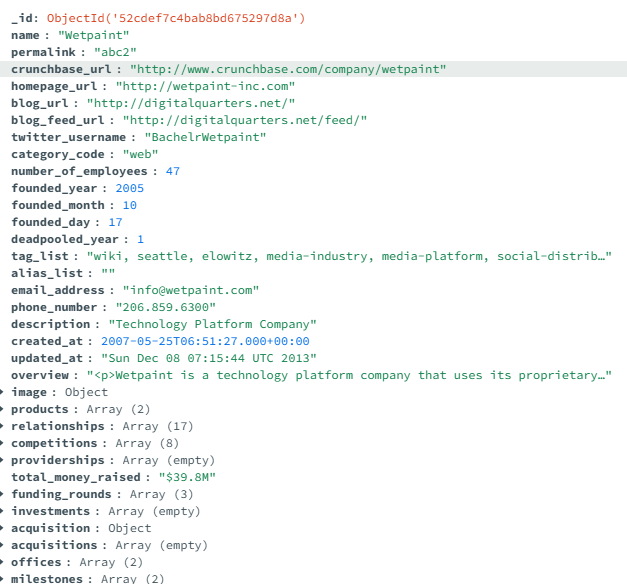Click the number_of_employees value 47
This screenshot has height=584, width=627.
[x=173, y=171]
